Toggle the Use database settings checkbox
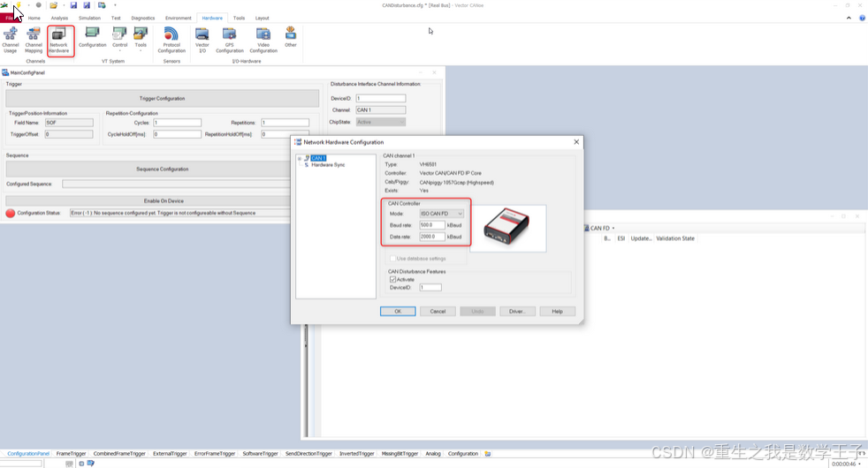 click(393, 259)
